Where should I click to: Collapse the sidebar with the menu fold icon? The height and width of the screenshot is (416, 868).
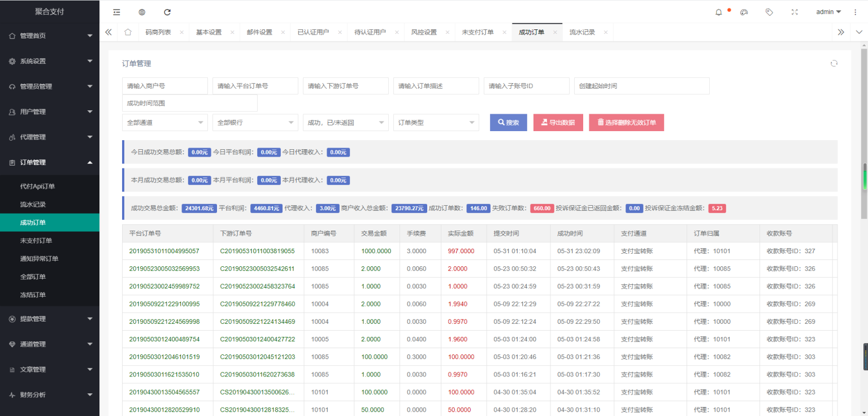click(x=116, y=12)
